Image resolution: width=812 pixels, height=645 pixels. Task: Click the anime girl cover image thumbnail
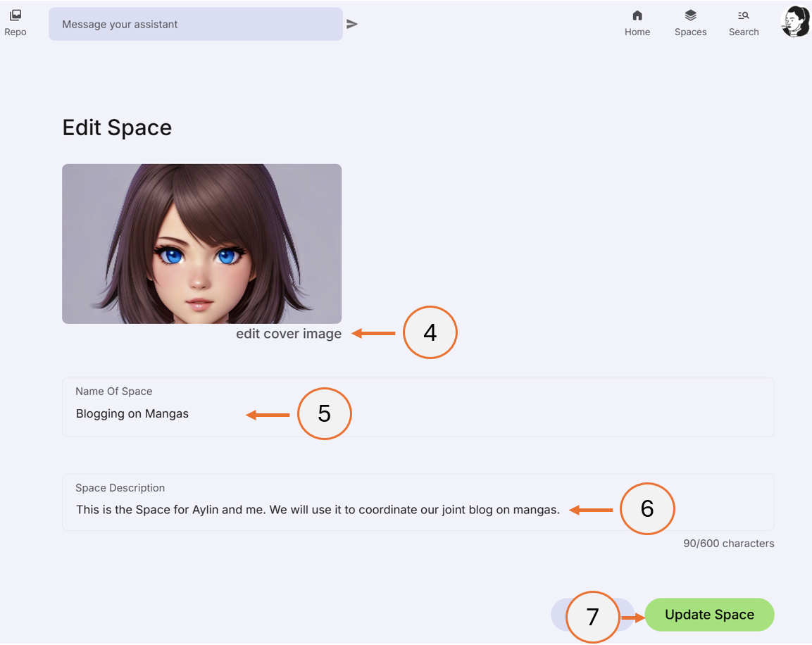pos(202,244)
